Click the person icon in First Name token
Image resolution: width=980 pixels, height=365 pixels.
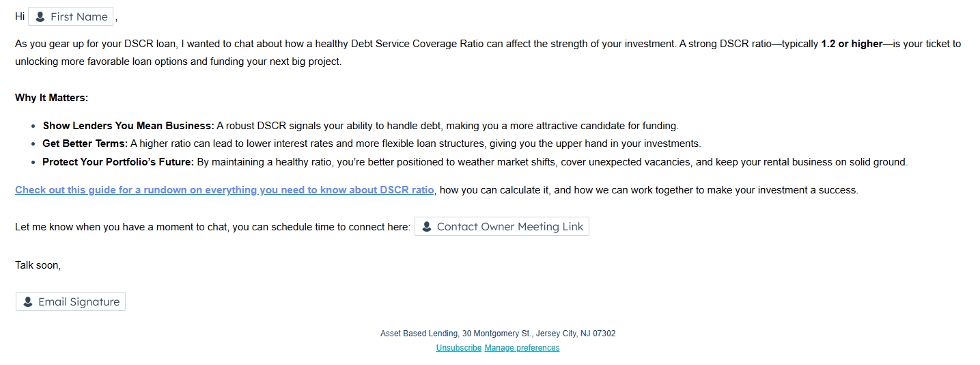coord(40,16)
